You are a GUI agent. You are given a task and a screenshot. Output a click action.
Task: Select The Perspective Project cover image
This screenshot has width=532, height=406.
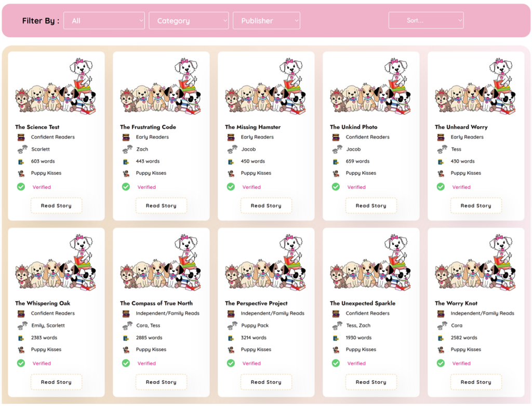pos(266,262)
